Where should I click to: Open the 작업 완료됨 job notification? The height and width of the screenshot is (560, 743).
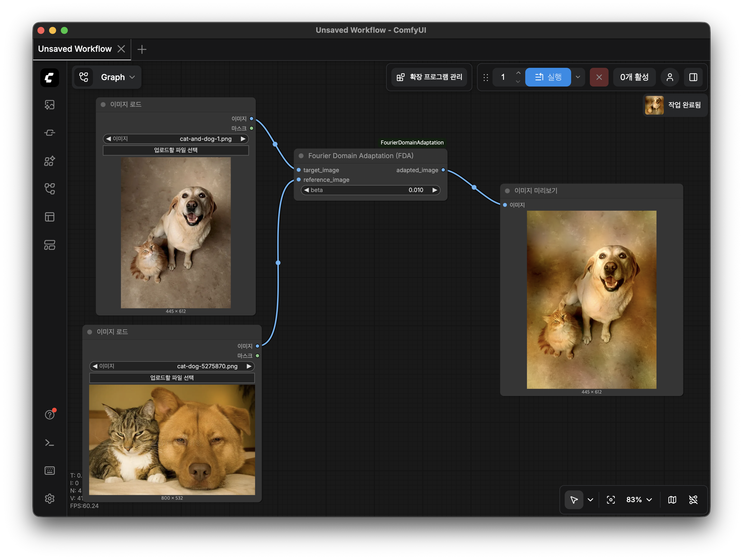tap(675, 105)
